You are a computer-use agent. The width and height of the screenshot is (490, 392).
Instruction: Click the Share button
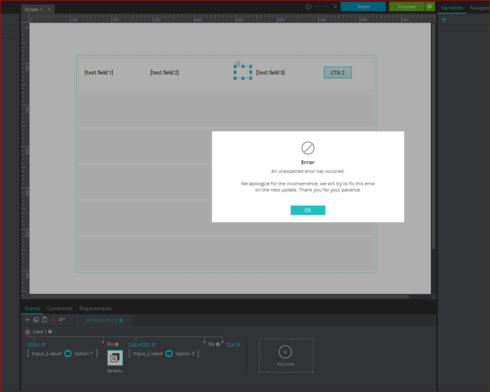tap(363, 7)
